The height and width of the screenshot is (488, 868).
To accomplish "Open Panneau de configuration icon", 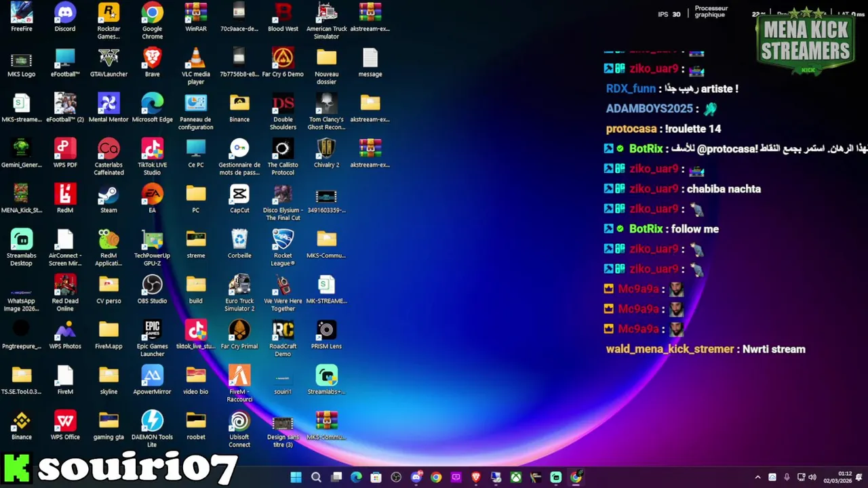I will pyautogui.click(x=196, y=111).
